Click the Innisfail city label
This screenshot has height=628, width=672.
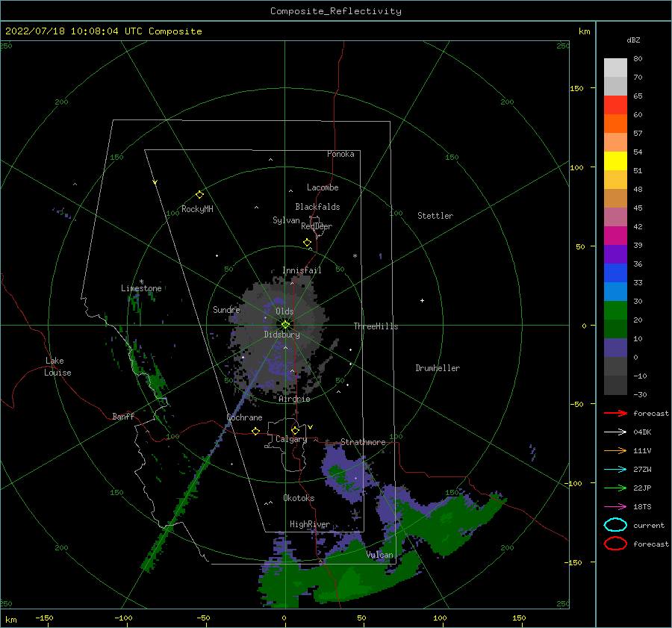click(x=302, y=270)
